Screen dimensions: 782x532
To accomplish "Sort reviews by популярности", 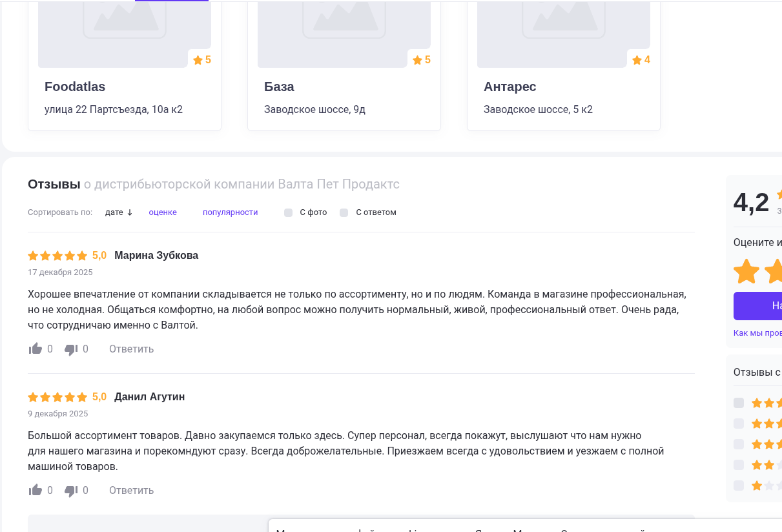I will 231,212.
